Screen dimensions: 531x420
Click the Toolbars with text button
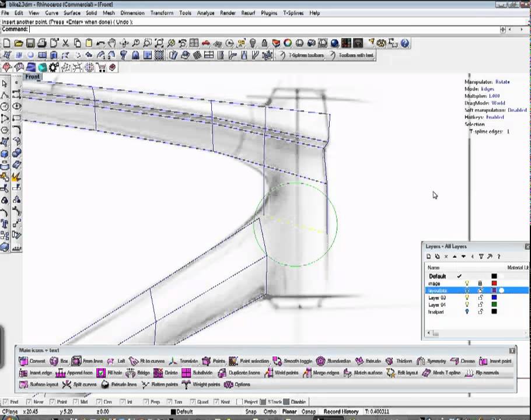click(351, 55)
